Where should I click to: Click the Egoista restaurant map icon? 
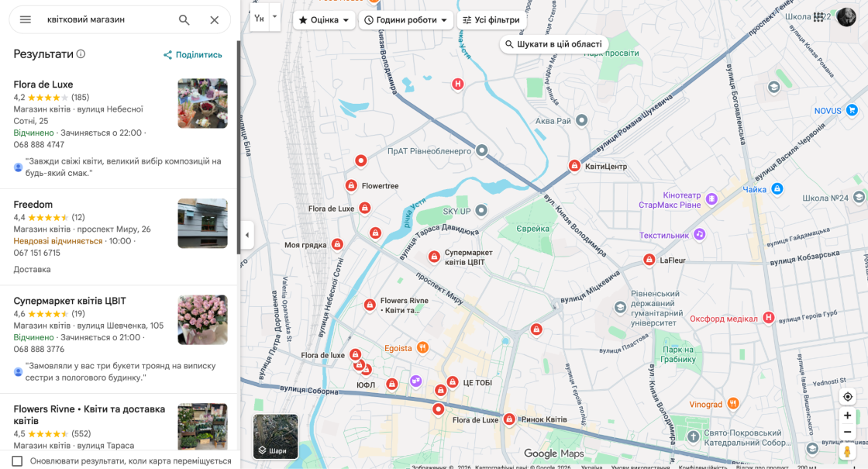(422, 348)
